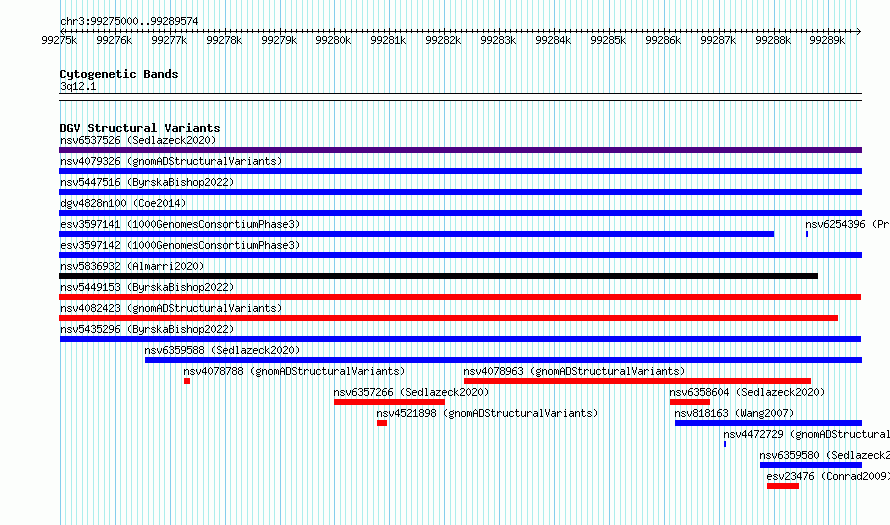Open the nsv5836932 (Almarri2020) label
This screenshot has width=890, height=525.
(132, 266)
